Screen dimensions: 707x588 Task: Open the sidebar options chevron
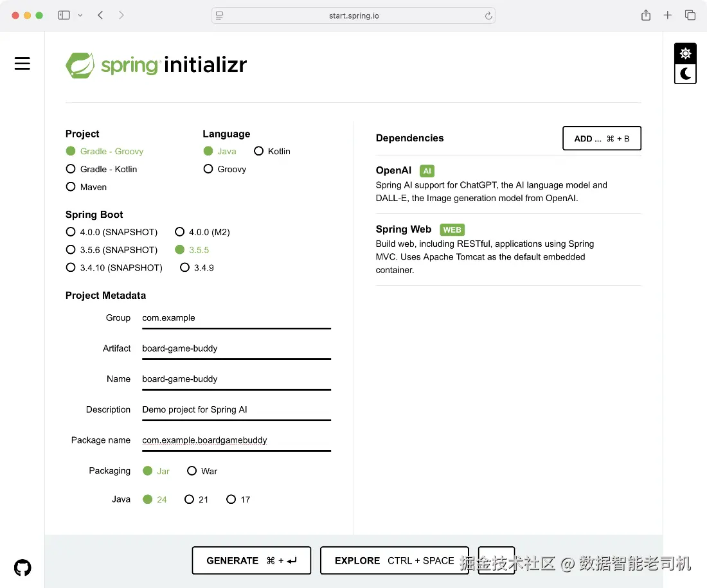pyautogui.click(x=80, y=15)
